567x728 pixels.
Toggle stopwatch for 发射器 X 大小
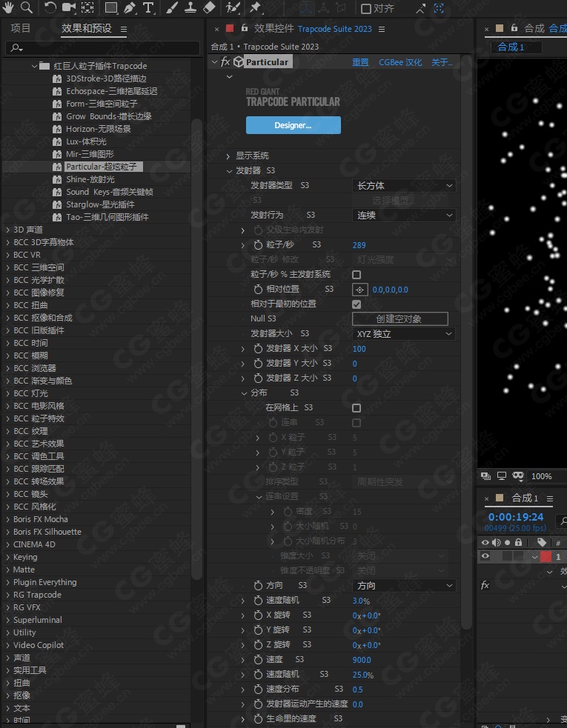[x=258, y=349]
